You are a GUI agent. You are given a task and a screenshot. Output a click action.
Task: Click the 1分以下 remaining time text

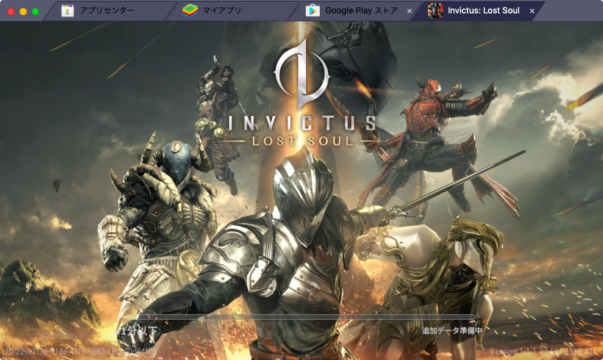coord(139,331)
